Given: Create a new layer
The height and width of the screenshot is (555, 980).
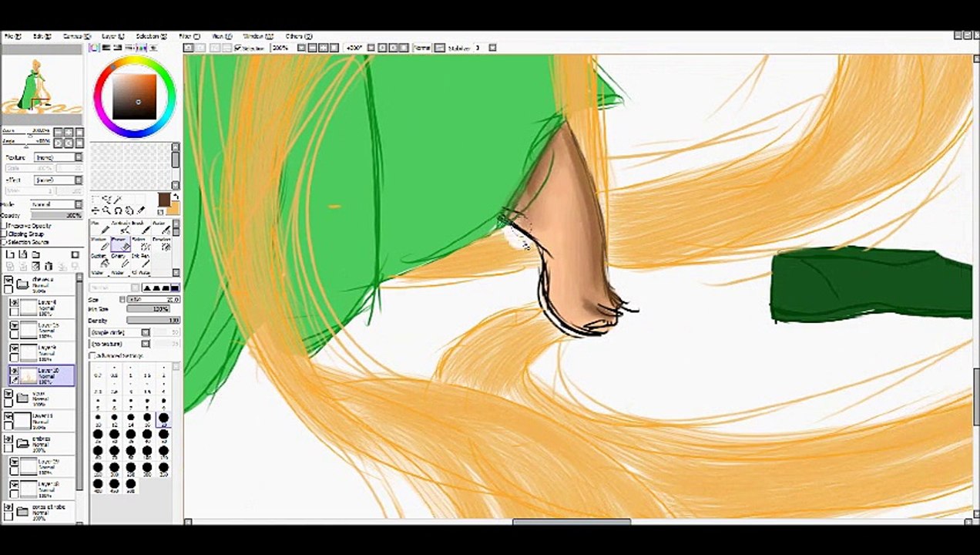Looking at the screenshot, I should [x=10, y=254].
